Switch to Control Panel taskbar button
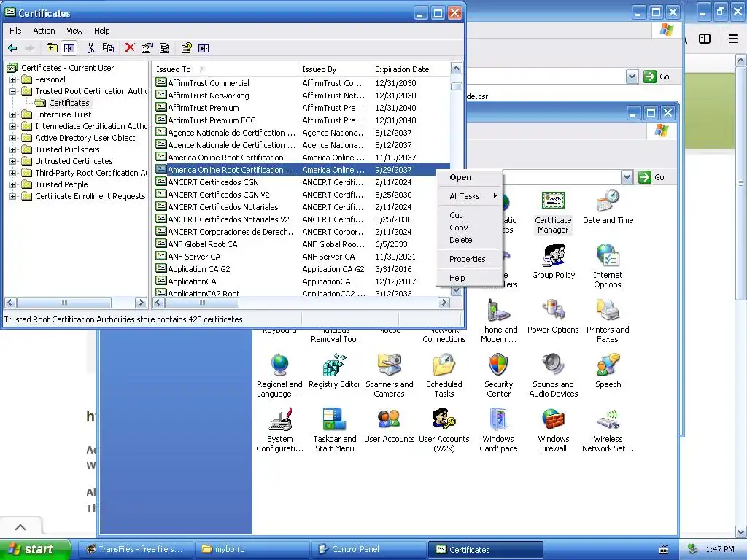747x560 pixels. 368,549
